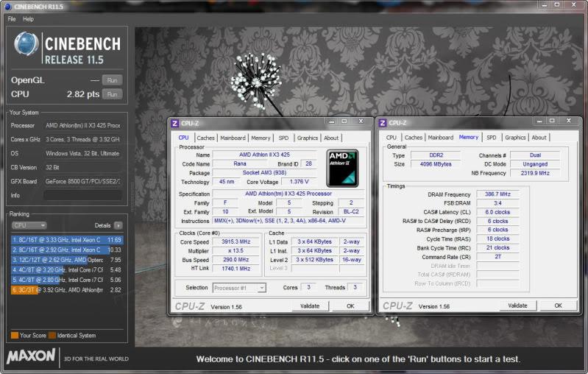588x374 pixels.
Task: Open the CPU ranking dropdown
Action: pos(29,225)
